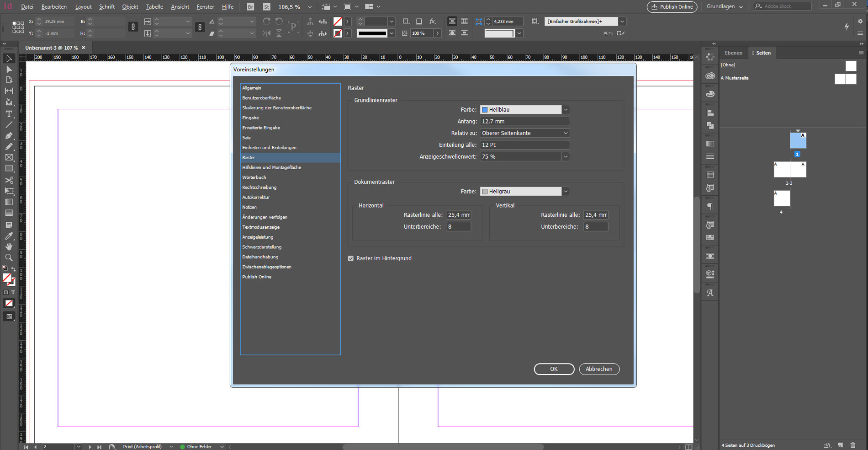Viewport: 868px width, 450px height.
Task: Expand the Relativ zu dropdown
Action: click(x=566, y=133)
